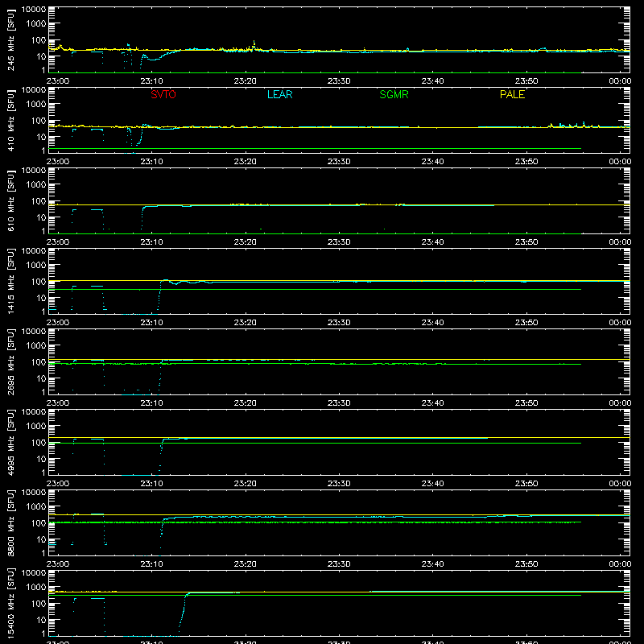Click the 100 y-axis value on the 8800 MHz plot
The width and height of the screenshot is (644, 644).
(39, 522)
